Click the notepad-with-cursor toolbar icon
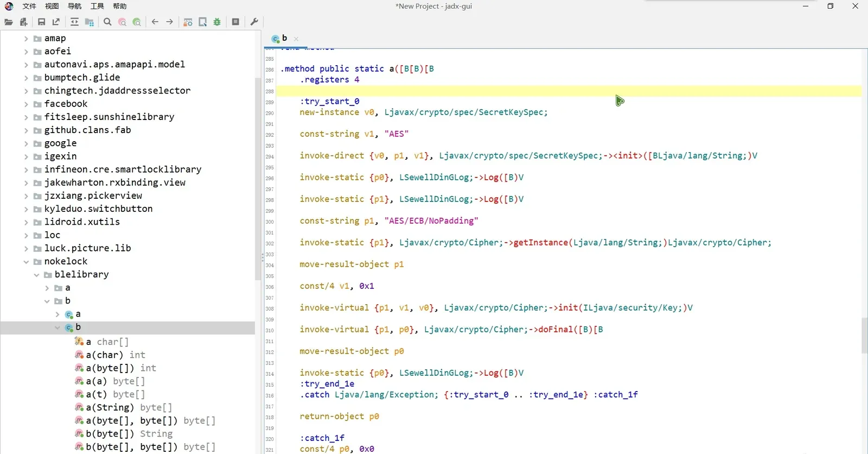This screenshot has width=868, height=454. coord(202,22)
